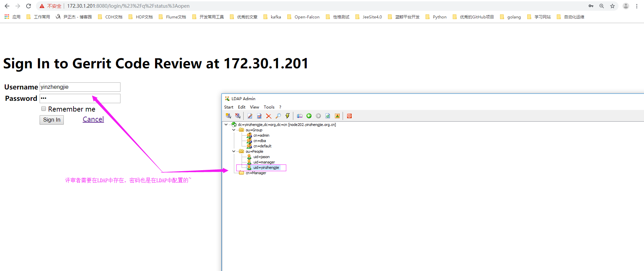
Task: Click the LDAP Admin title bar icon
Action: 227,98
